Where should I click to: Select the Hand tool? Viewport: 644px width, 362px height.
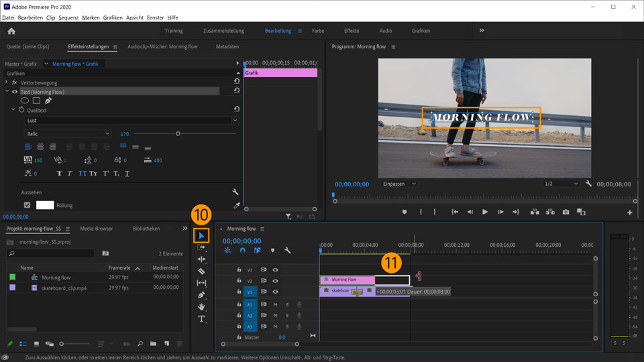coord(201,307)
